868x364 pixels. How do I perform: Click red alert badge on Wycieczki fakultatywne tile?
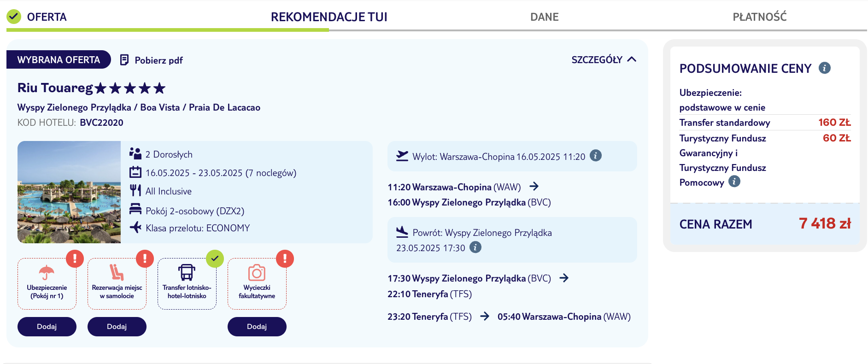(285, 258)
